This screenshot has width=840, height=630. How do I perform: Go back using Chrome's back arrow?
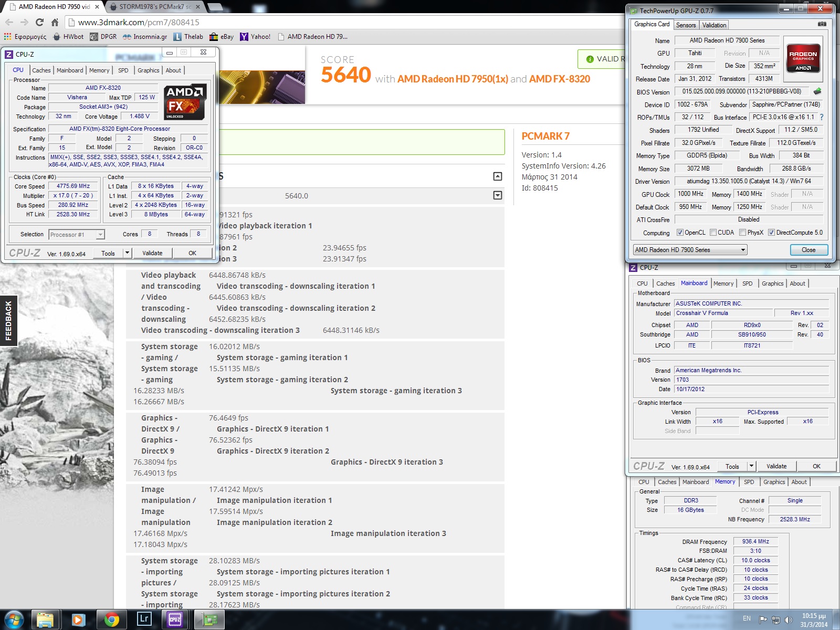[x=9, y=22]
